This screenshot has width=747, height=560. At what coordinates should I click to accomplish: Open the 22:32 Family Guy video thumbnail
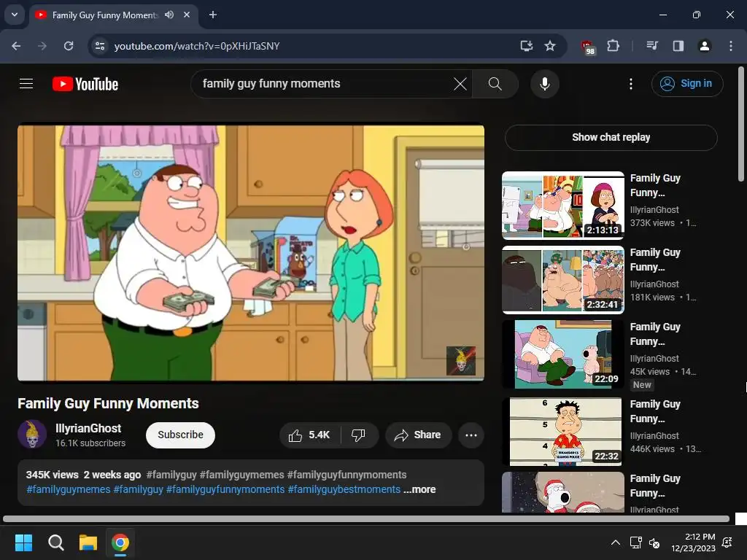click(563, 431)
